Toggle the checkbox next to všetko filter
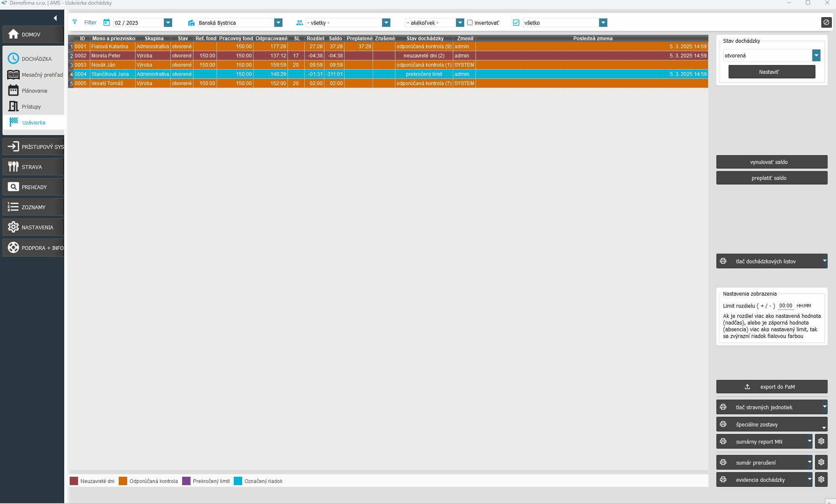836x504 pixels. click(x=516, y=23)
